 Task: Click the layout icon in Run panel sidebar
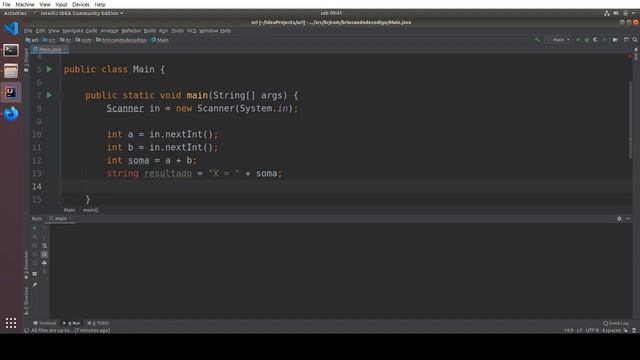pos(35,273)
